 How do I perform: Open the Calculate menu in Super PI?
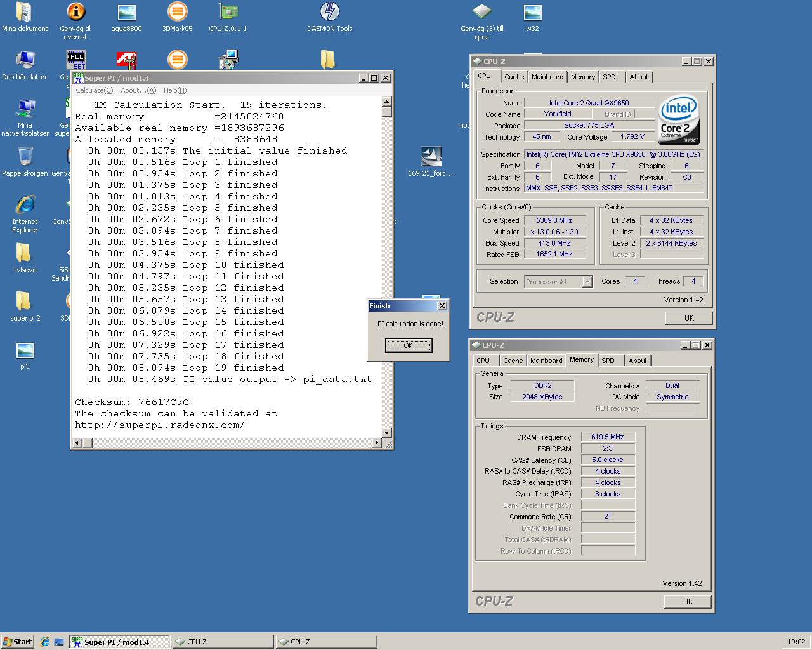(x=94, y=90)
